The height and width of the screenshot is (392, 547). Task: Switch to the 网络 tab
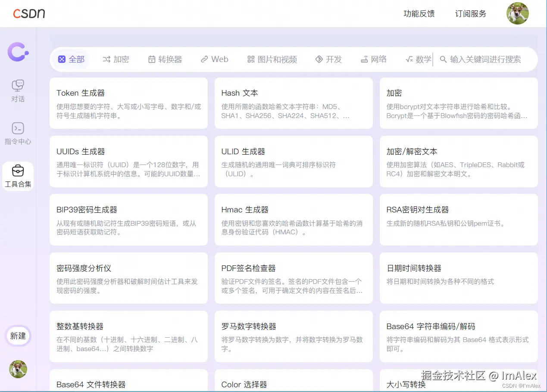374,59
